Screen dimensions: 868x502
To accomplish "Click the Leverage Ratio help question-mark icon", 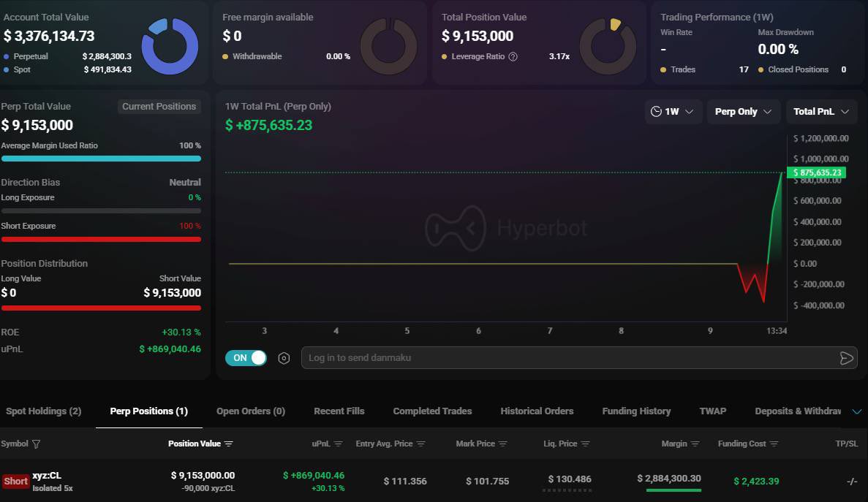I will pyautogui.click(x=513, y=56).
